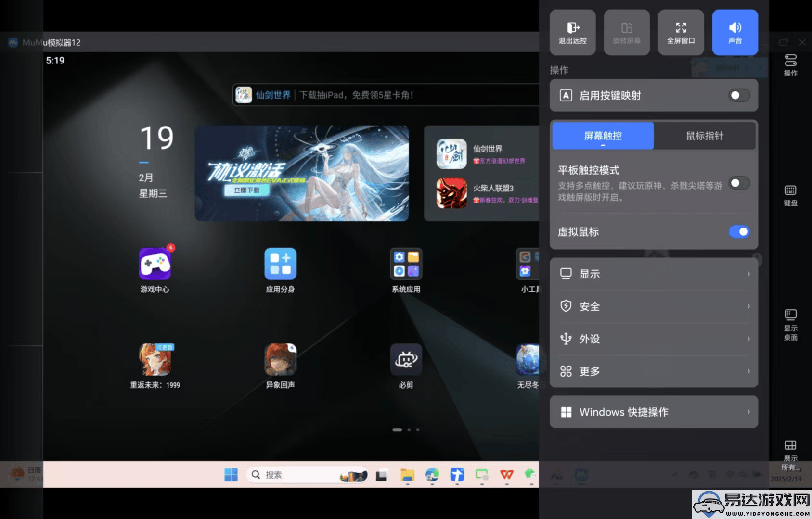812x519 pixels.
Task: Open WPS Office from taskbar
Action: 506,475
